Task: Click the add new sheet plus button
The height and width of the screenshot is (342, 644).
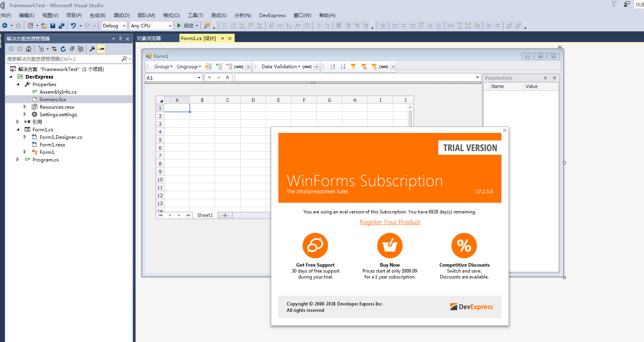Action: [225, 215]
